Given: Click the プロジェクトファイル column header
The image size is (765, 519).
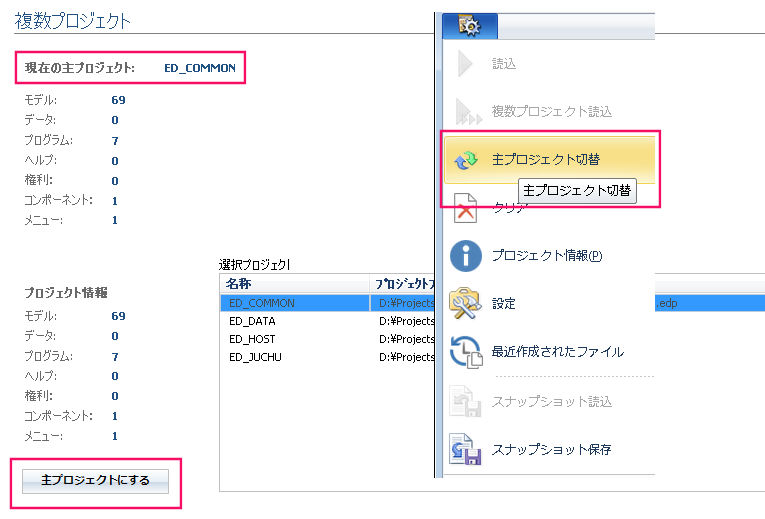Looking at the screenshot, I should click(x=403, y=284).
